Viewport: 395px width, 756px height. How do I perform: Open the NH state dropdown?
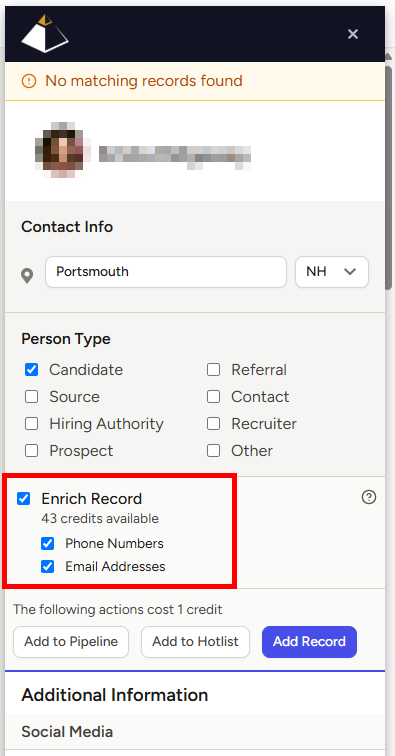(332, 272)
